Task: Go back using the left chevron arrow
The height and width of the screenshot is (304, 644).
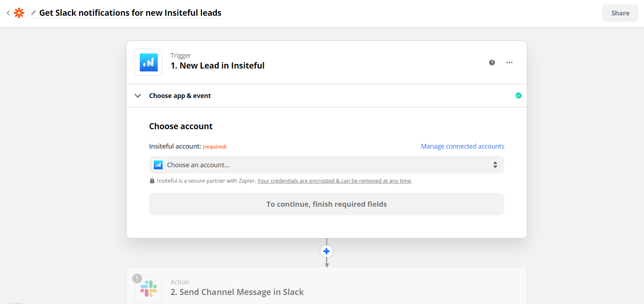Action: (x=8, y=13)
